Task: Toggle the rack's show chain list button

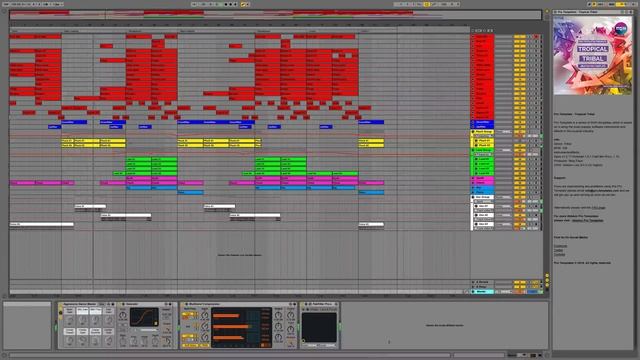Action: tap(60, 312)
